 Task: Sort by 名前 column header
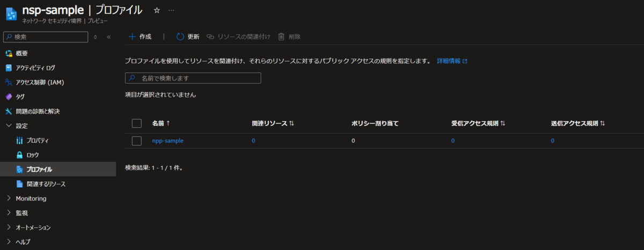coord(161,123)
